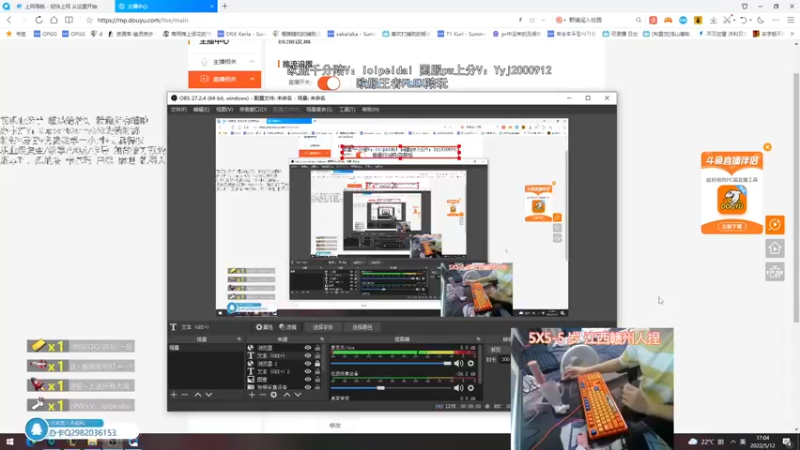
Task: Pop out the OBS sources dock icon
Action: coord(322,339)
